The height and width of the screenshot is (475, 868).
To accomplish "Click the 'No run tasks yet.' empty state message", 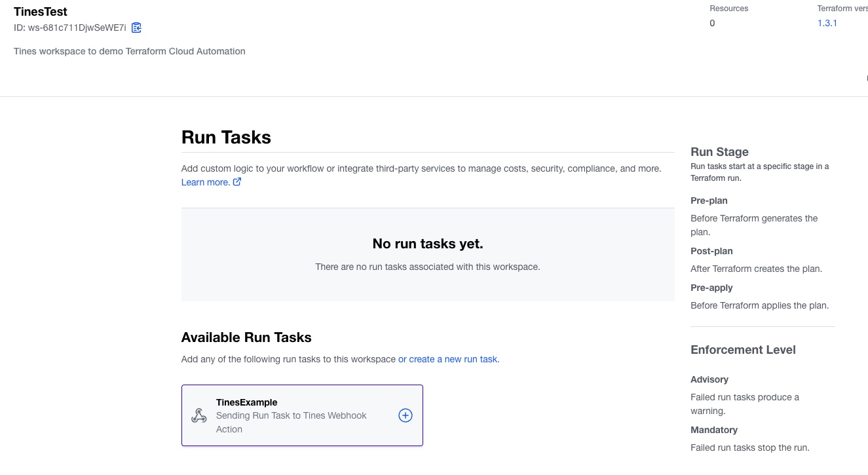I will click(428, 244).
